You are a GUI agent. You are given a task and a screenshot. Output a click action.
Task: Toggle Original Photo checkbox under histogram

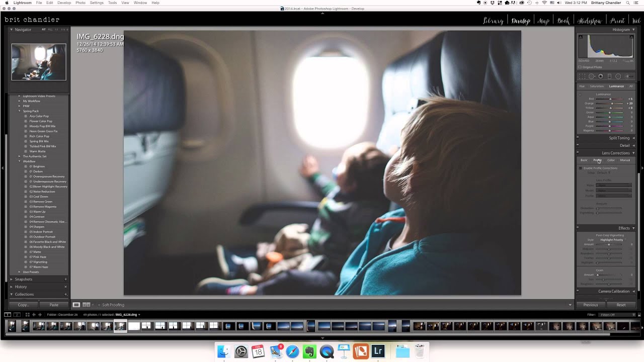tap(580, 67)
